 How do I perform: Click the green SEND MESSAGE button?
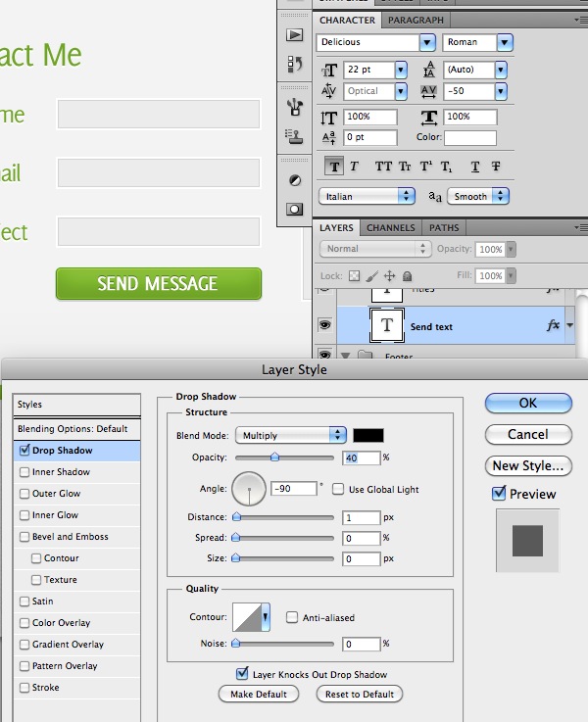tap(159, 284)
